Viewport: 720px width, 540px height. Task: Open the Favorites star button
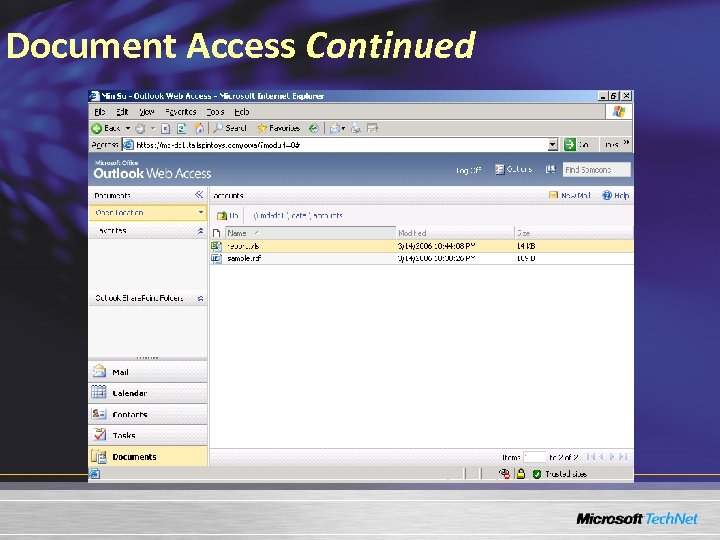coord(278,128)
